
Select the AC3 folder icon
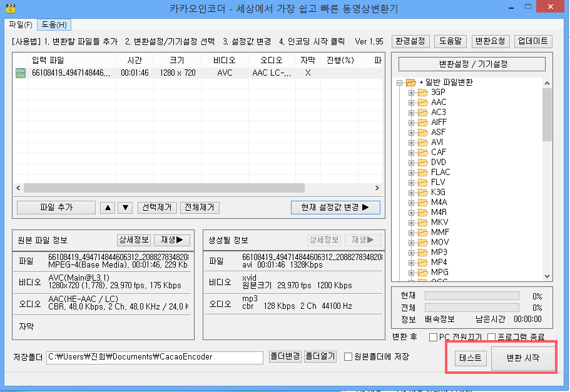point(422,113)
